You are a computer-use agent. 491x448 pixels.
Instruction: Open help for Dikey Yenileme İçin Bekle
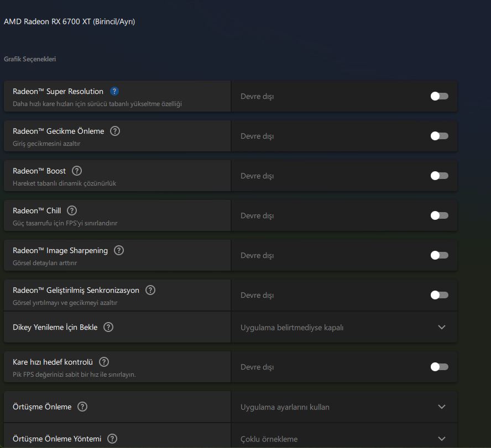(x=108, y=327)
